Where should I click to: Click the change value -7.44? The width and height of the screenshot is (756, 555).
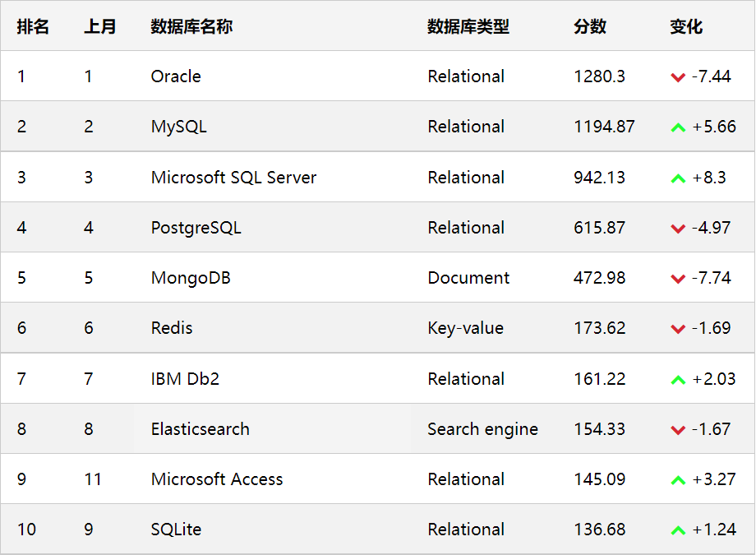point(711,76)
